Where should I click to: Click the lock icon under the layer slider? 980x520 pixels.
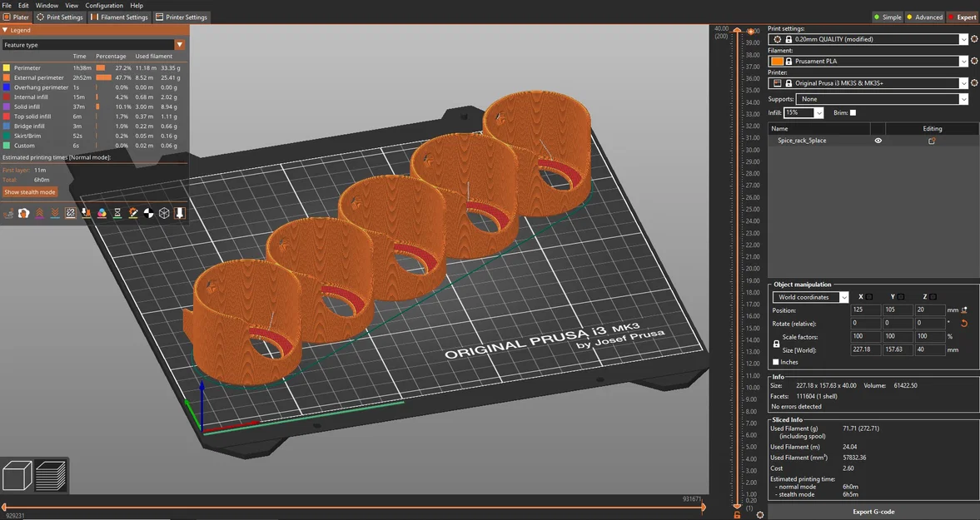point(738,515)
